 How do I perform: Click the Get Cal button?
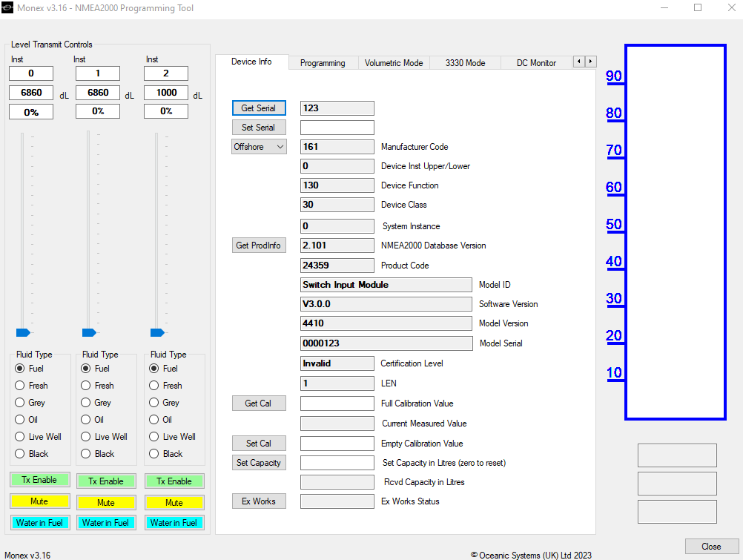(259, 403)
